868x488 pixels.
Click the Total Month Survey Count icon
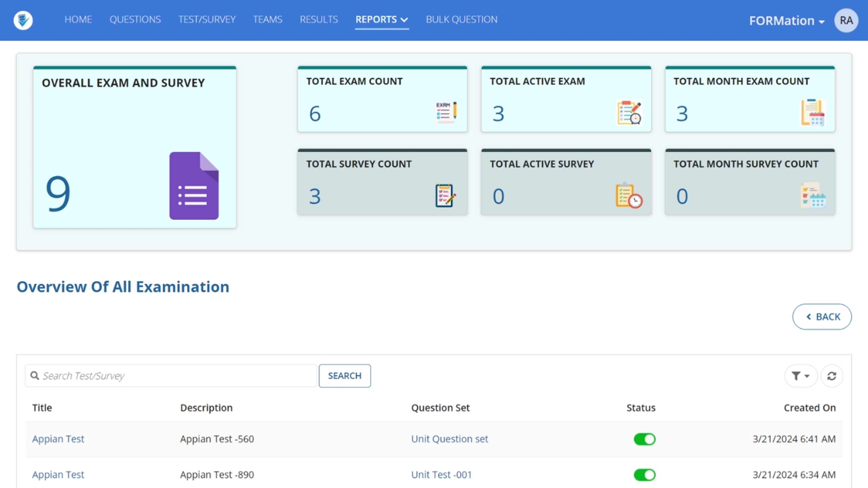(813, 195)
